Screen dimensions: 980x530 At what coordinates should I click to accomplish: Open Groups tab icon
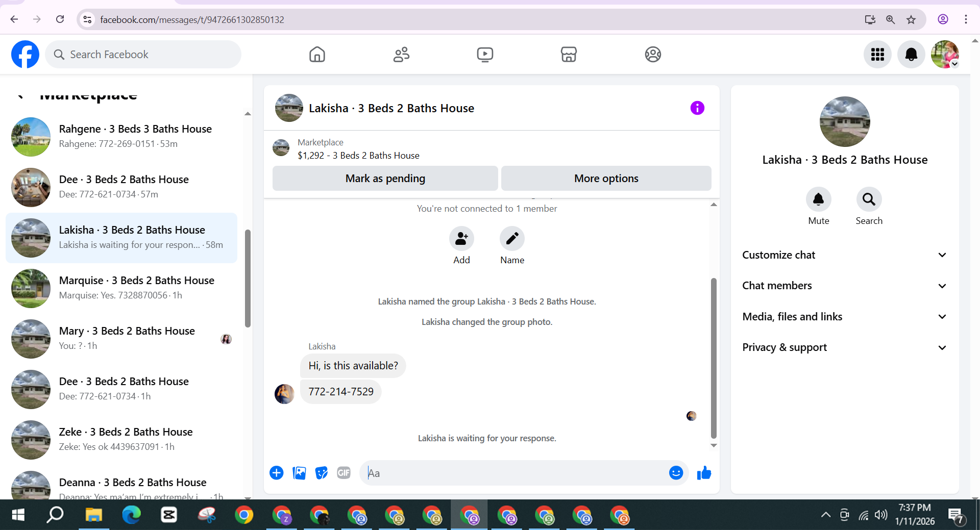653,54
